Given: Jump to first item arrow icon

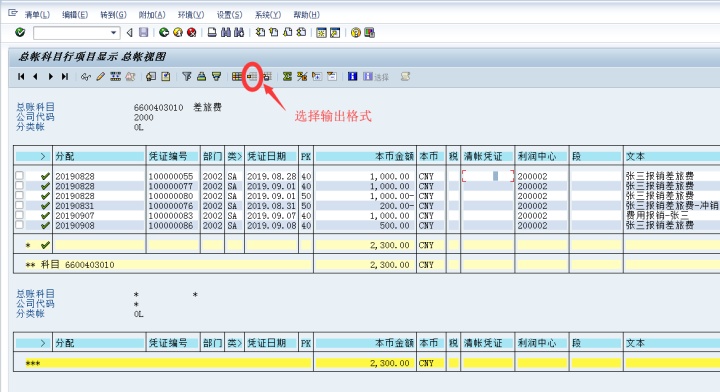Looking at the screenshot, I should (21, 77).
